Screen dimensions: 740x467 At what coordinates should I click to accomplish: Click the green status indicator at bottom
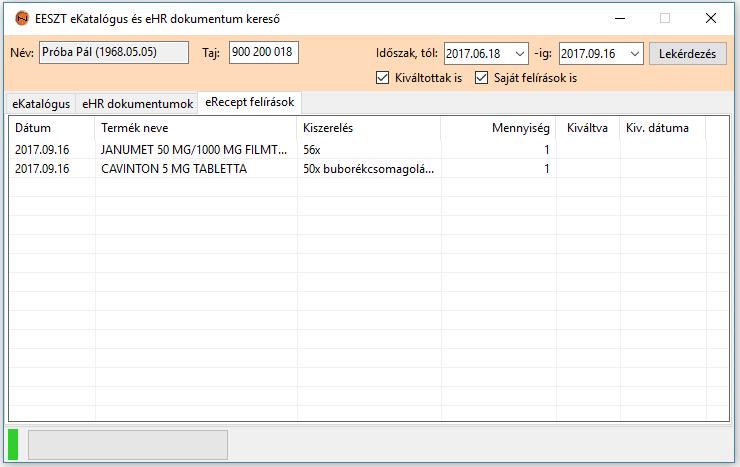(x=13, y=444)
